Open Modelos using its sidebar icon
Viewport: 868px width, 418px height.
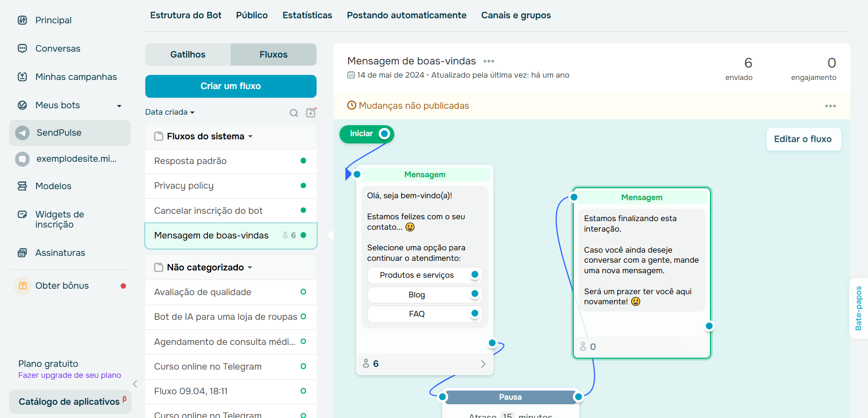pyautogui.click(x=22, y=186)
